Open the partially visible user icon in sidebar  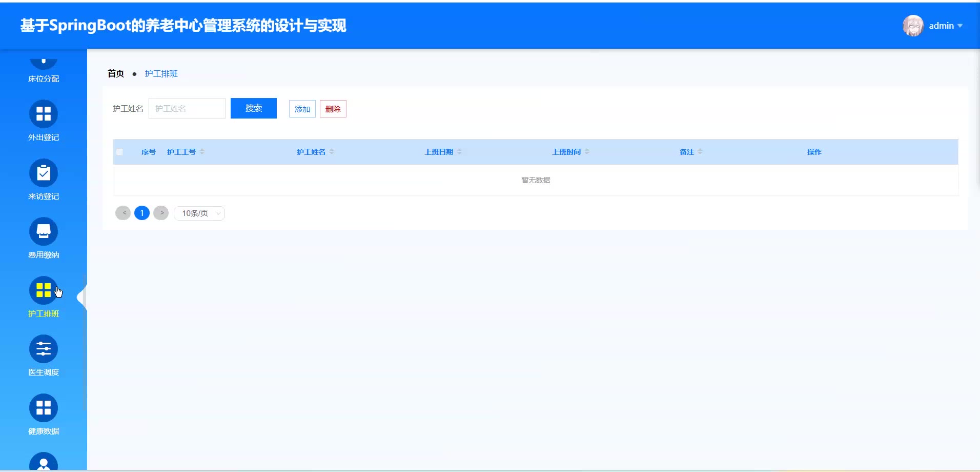coord(44,462)
